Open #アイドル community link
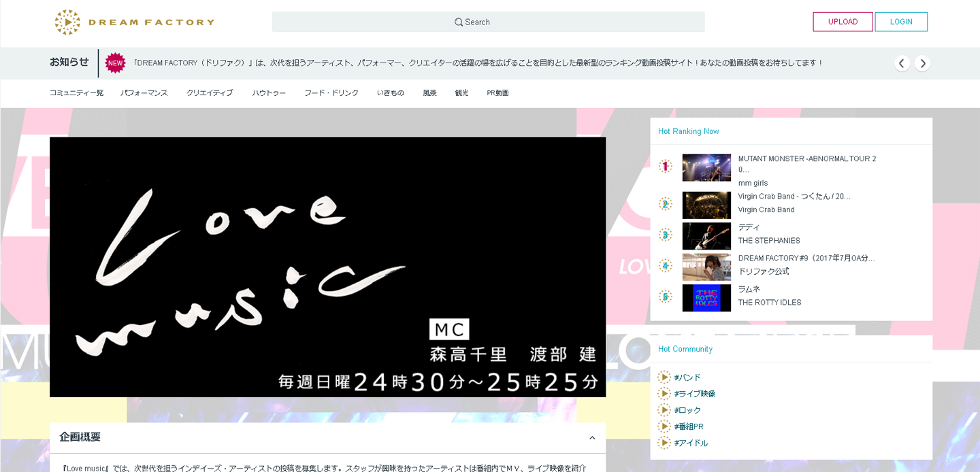 [x=691, y=443]
